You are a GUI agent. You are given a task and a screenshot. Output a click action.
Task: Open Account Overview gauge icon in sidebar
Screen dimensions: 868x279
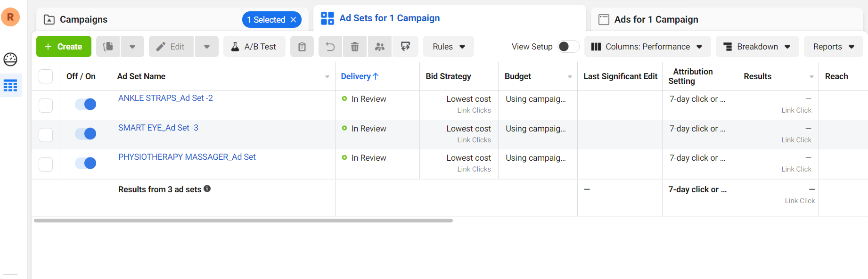pos(10,59)
